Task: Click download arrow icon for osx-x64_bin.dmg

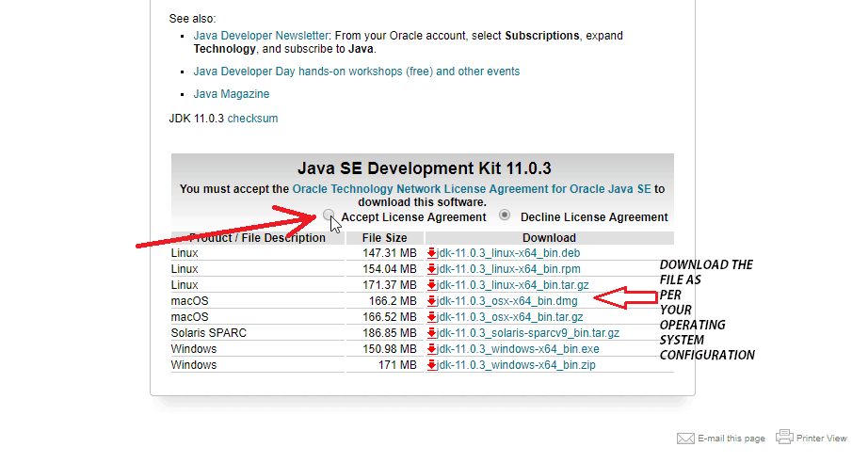Action: [x=431, y=301]
